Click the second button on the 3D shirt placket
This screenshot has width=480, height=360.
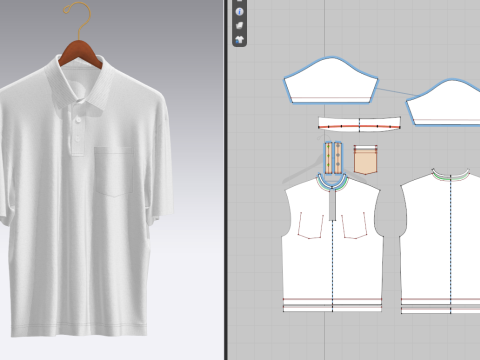(x=78, y=137)
